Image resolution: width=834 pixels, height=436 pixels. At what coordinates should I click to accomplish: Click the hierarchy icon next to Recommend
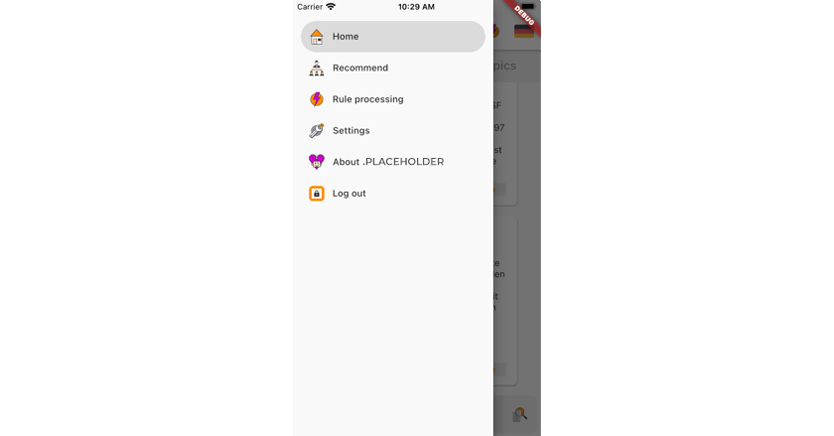click(x=316, y=68)
